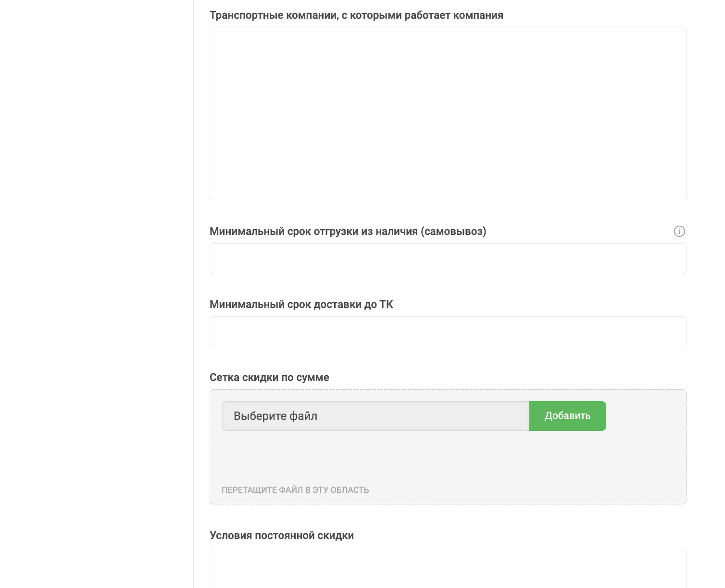Select the field for delivery time to ТК
Viewport: 725px width, 588px height.
448,331
